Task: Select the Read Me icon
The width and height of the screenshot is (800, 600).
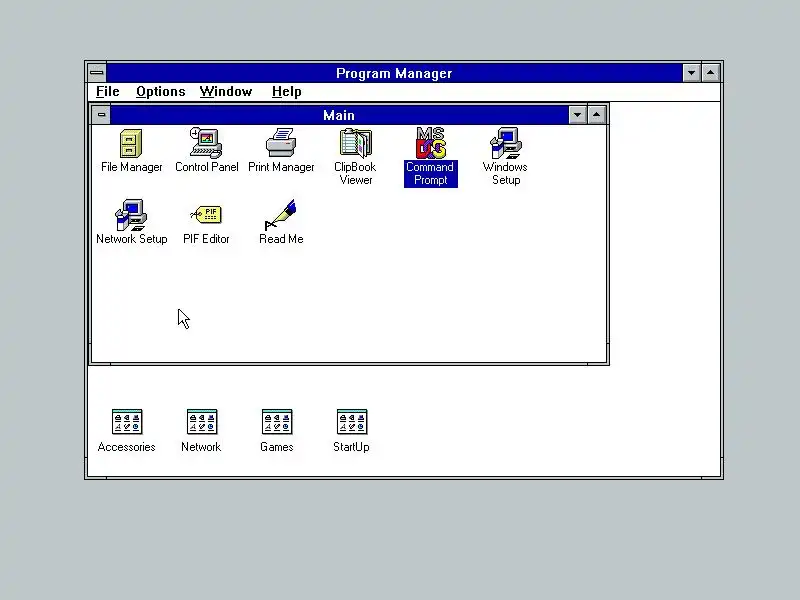Action: [281, 215]
